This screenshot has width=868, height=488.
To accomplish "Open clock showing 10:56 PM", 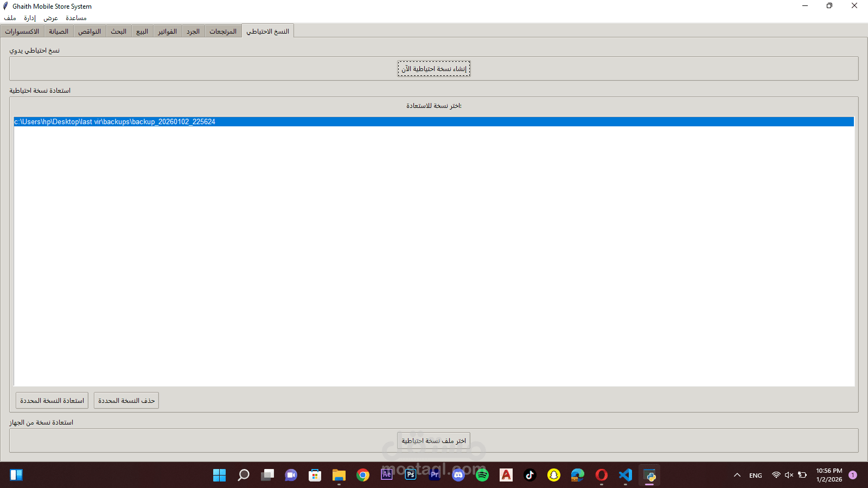I will click(x=829, y=476).
